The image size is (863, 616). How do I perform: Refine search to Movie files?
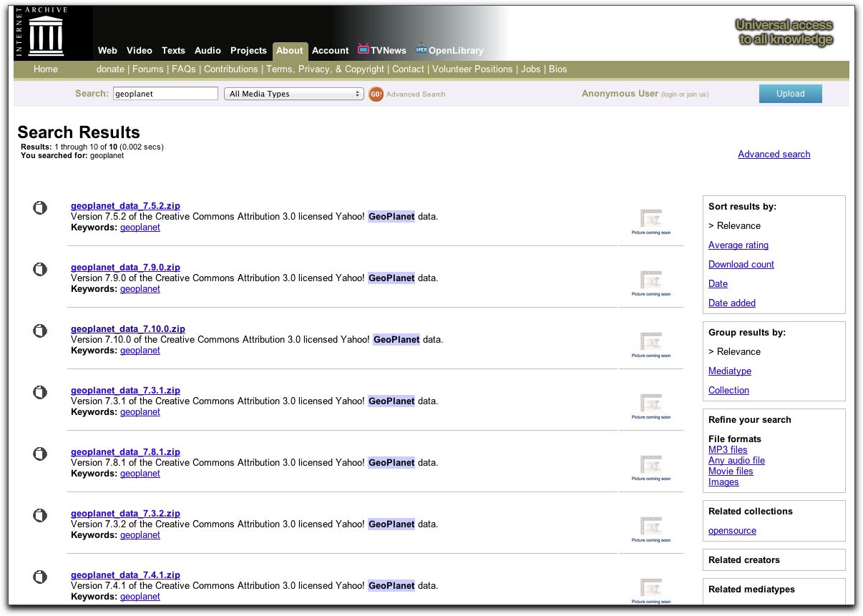pyautogui.click(x=731, y=471)
